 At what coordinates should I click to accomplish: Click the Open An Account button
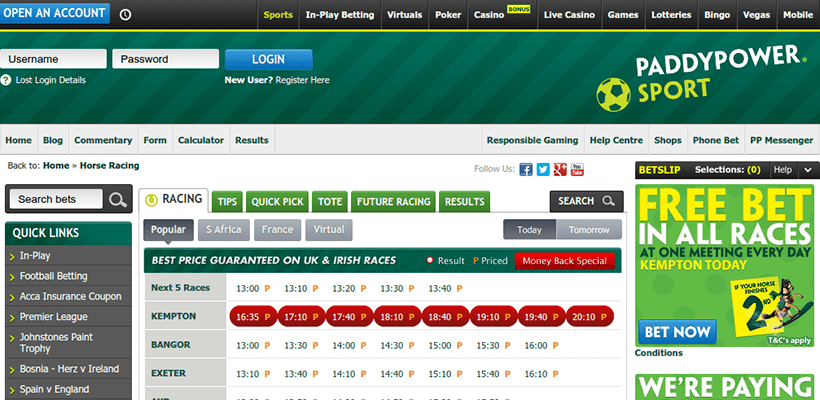(x=54, y=13)
